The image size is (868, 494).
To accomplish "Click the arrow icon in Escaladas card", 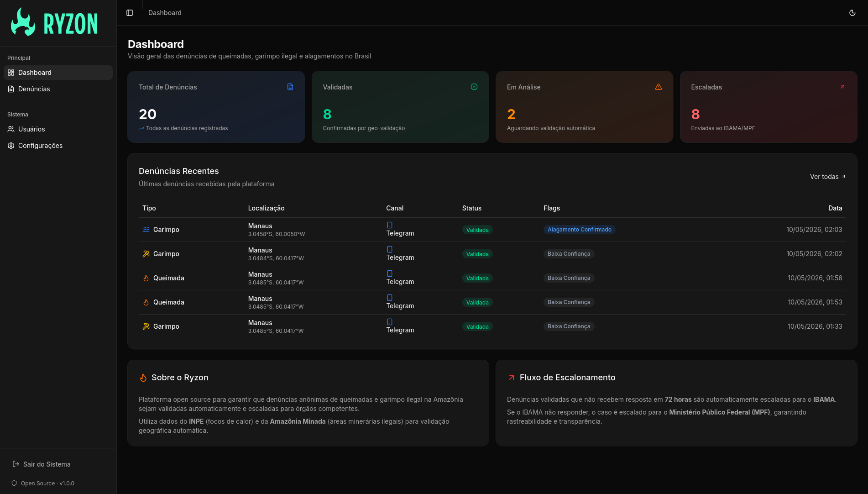I will point(842,87).
